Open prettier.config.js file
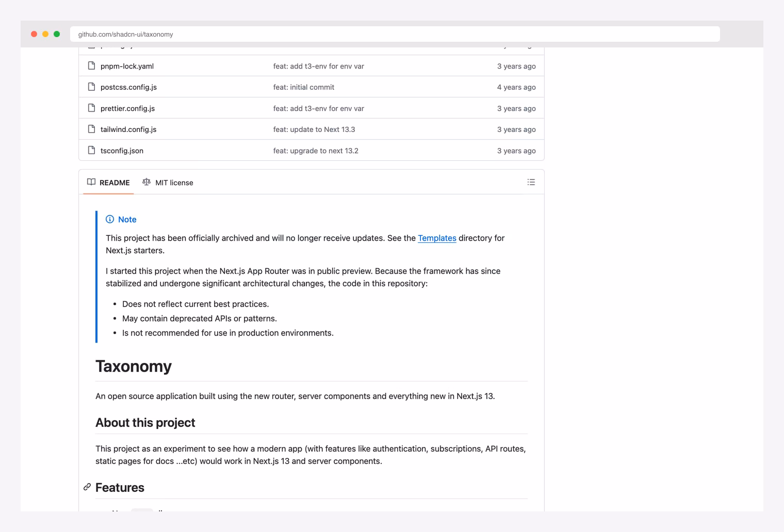This screenshot has height=532, width=784. click(127, 108)
